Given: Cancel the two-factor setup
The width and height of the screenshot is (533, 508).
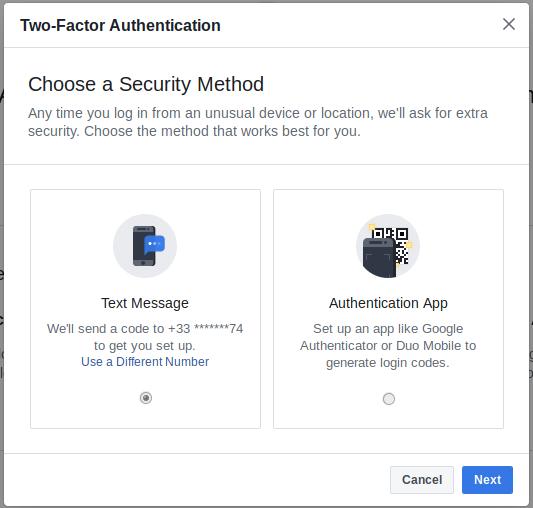Looking at the screenshot, I should click(422, 479).
